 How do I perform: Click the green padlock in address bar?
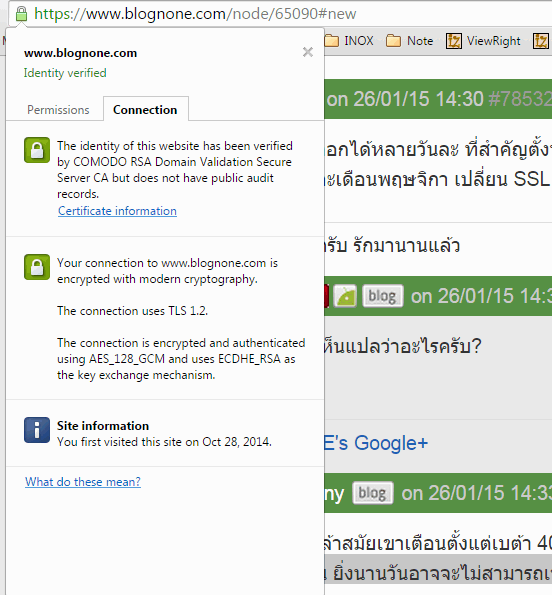click(21, 14)
